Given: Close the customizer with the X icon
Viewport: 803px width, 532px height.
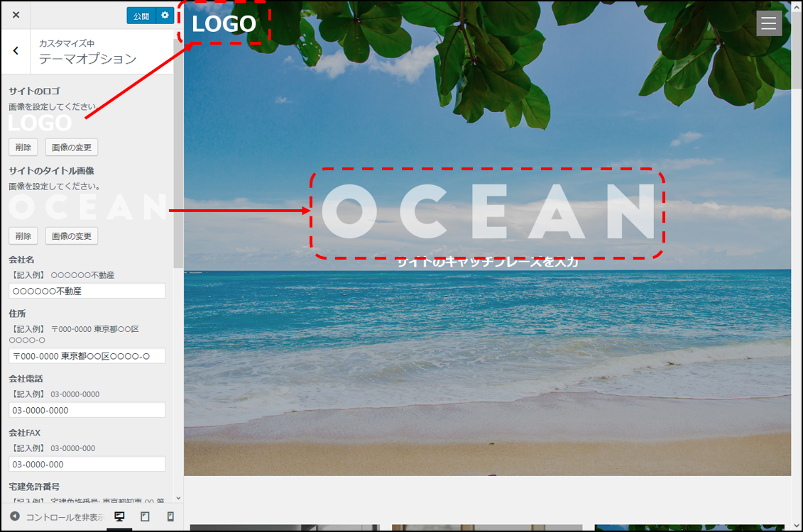Looking at the screenshot, I should coord(16,15).
